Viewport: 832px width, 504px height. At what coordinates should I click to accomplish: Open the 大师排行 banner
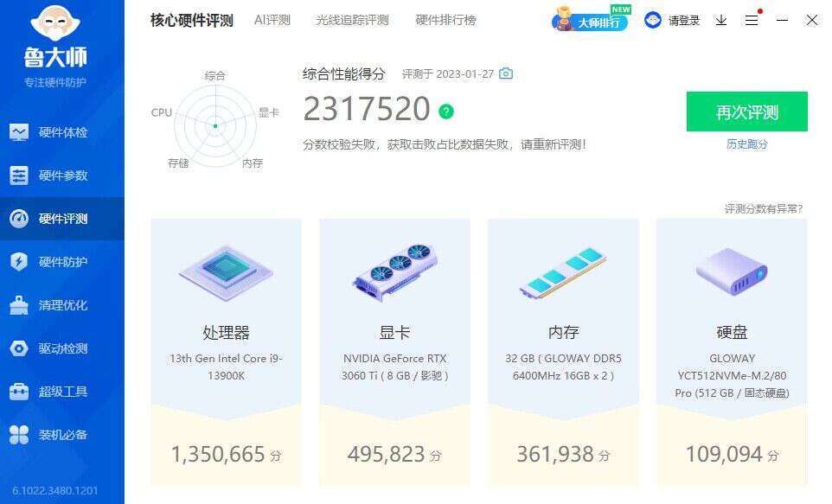pyautogui.click(x=592, y=20)
